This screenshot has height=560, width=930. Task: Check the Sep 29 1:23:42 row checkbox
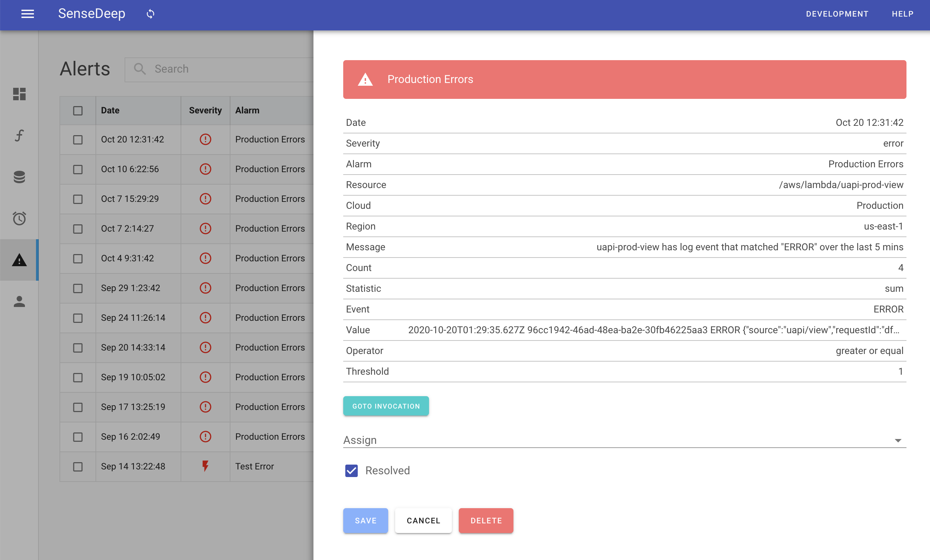click(78, 289)
